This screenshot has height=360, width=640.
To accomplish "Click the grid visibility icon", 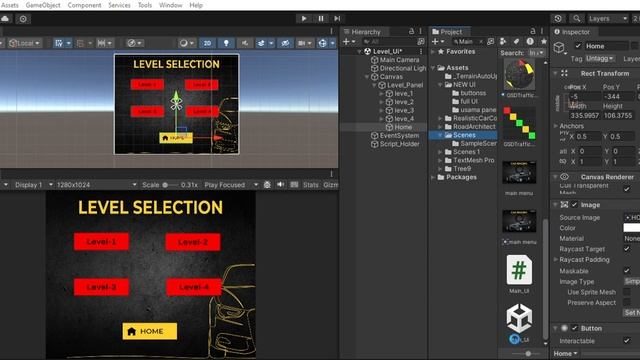I will [x=59, y=43].
